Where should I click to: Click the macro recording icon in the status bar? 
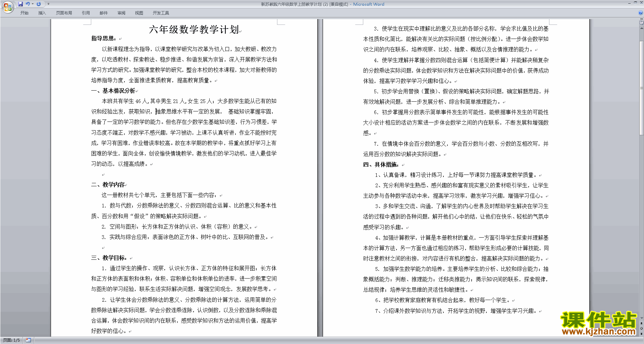pyautogui.click(x=28, y=340)
